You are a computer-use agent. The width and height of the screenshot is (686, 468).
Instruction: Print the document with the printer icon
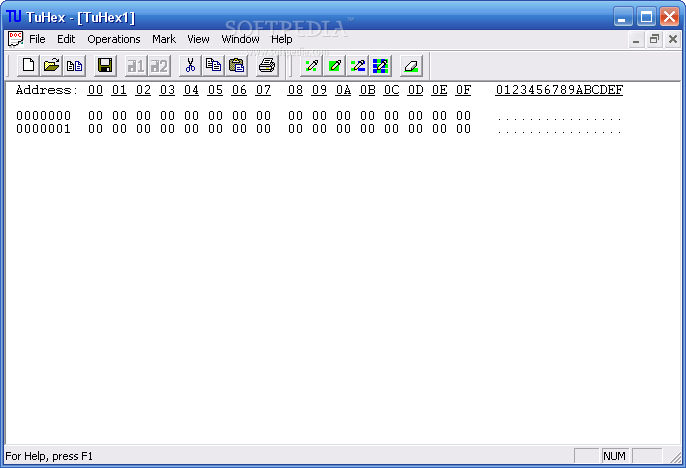coord(267,66)
